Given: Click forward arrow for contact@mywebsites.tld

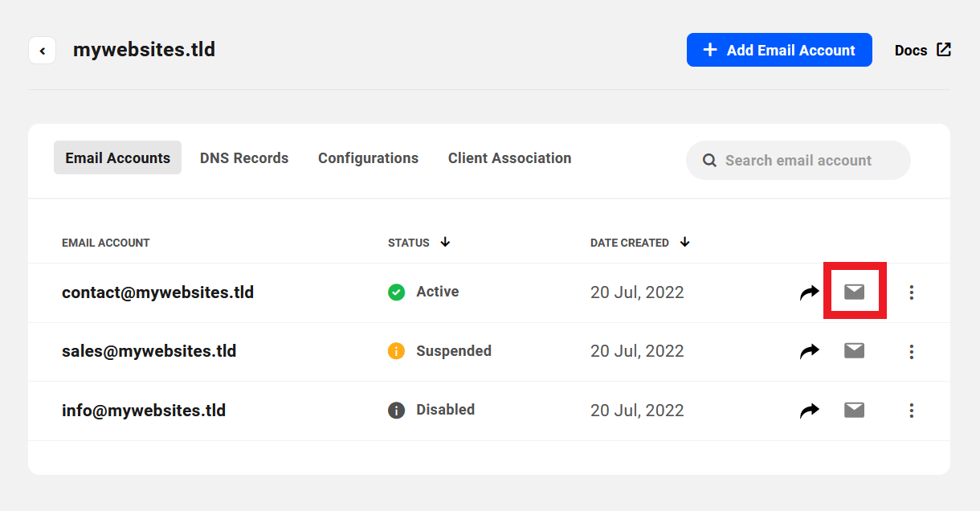Looking at the screenshot, I should pos(810,292).
